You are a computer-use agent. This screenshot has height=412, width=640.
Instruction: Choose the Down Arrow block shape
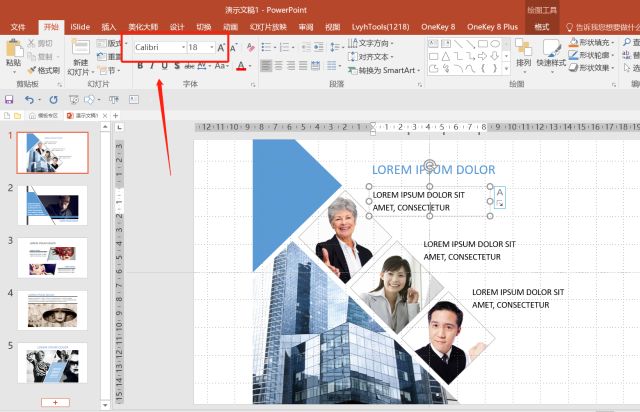[495, 56]
